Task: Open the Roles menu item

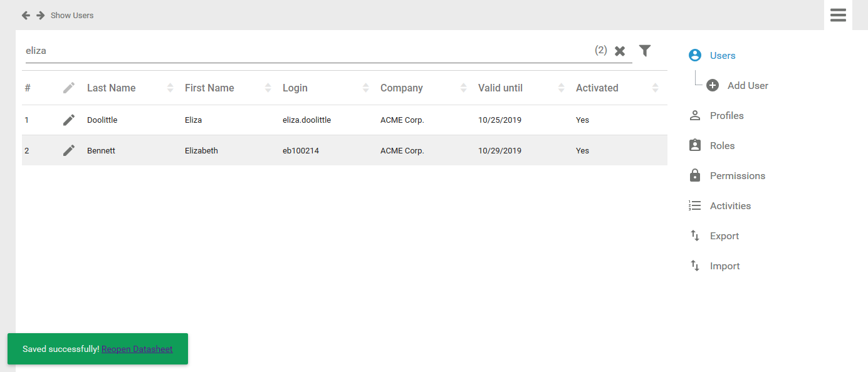Action: click(x=722, y=146)
